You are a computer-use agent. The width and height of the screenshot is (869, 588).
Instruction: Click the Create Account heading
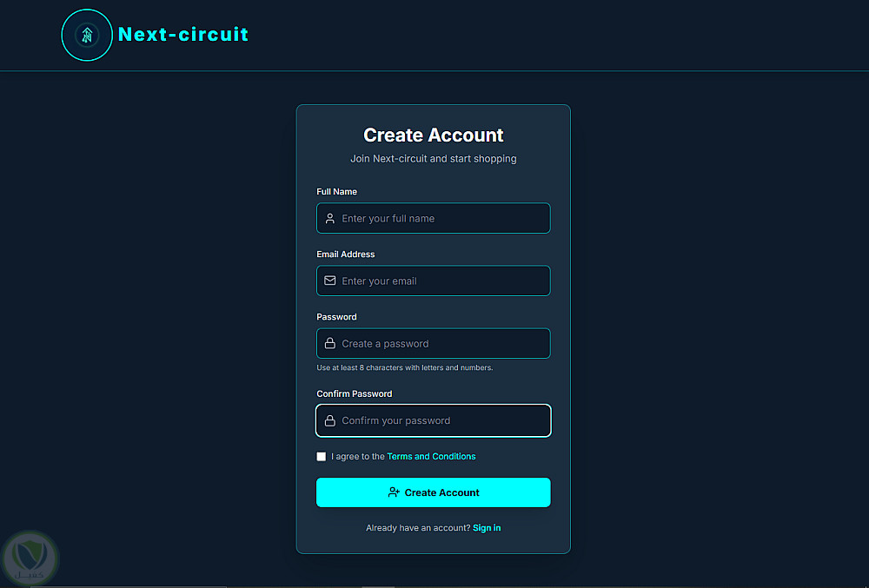[x=434, y=135]
